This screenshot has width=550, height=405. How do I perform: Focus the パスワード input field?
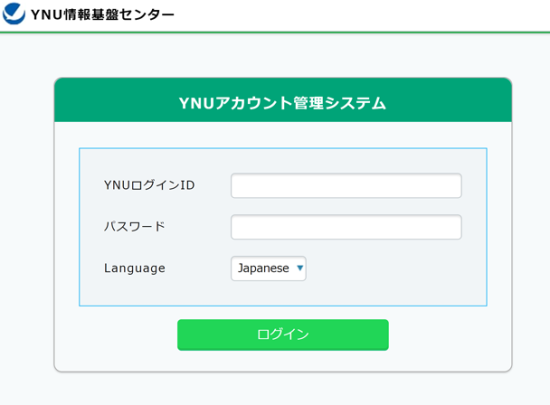[x=346, y=227]
